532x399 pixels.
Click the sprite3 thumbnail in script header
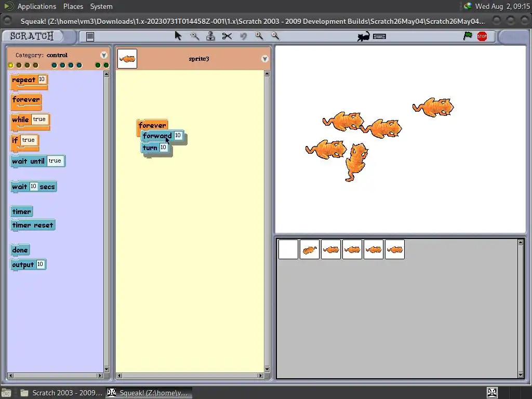(127, 59)
